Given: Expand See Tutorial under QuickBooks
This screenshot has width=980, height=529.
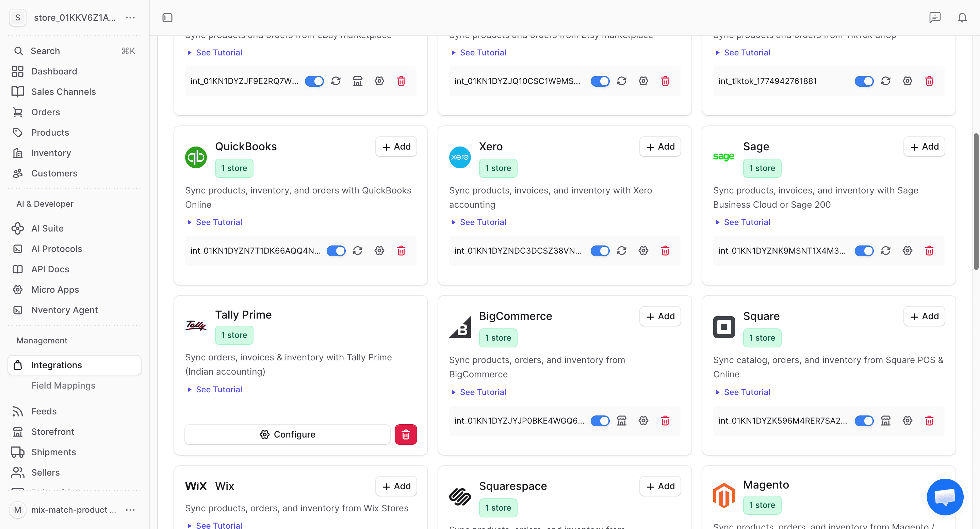Looking at the screenshot, I should point(215,222).
